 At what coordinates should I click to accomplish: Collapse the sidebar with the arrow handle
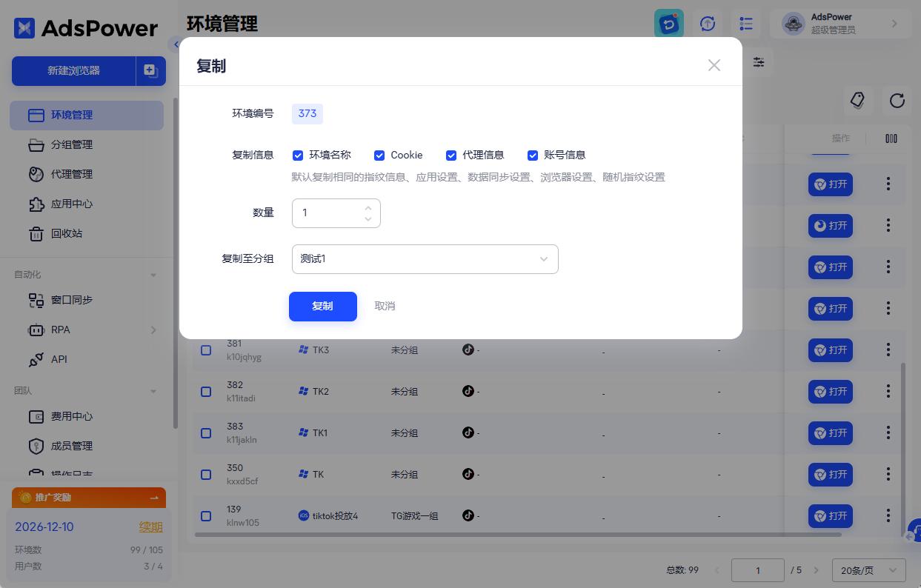(175, 44)
